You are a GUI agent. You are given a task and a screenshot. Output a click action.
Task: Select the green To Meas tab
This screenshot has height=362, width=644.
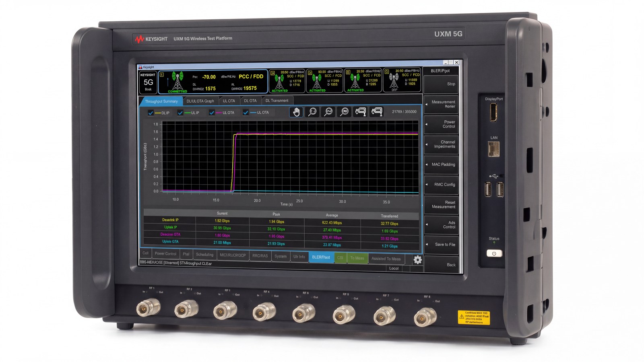click(357, 258)
